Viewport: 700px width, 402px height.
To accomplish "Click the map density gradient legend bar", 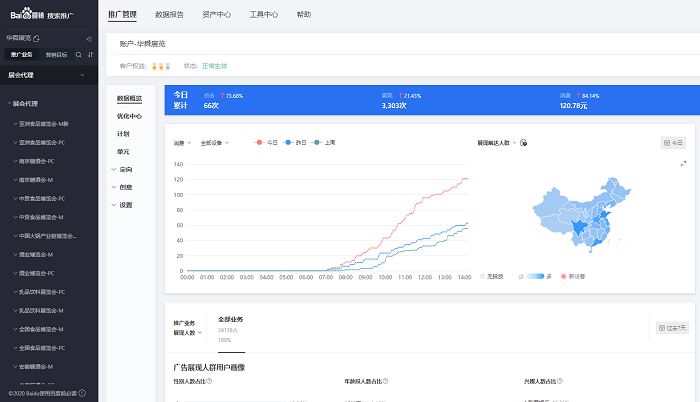I will [x=535, y=276].
